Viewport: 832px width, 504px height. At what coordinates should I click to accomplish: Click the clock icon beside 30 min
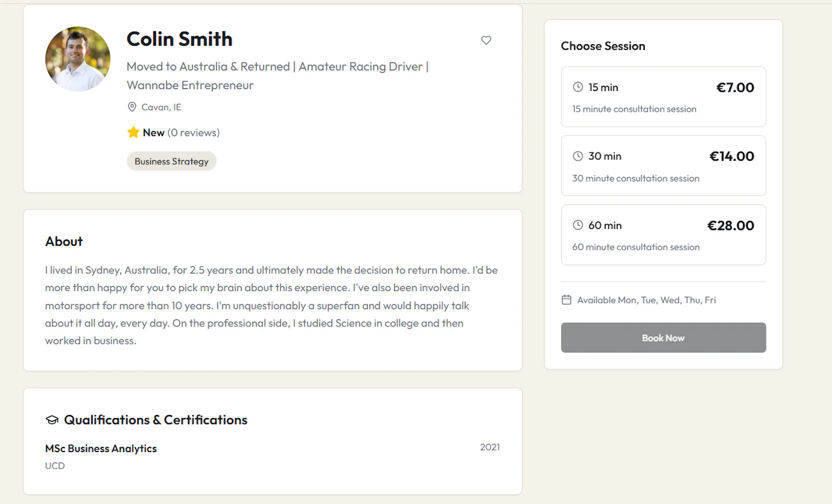pos(578,156)
